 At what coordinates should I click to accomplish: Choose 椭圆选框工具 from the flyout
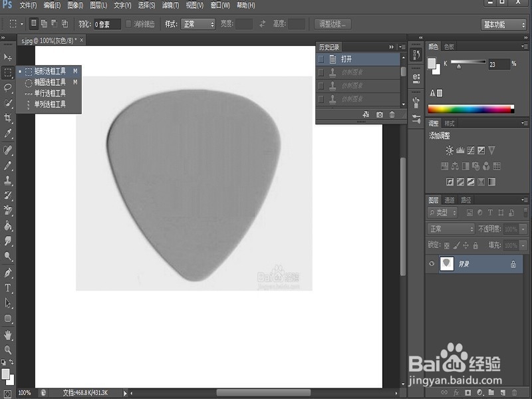click(49, 82)
